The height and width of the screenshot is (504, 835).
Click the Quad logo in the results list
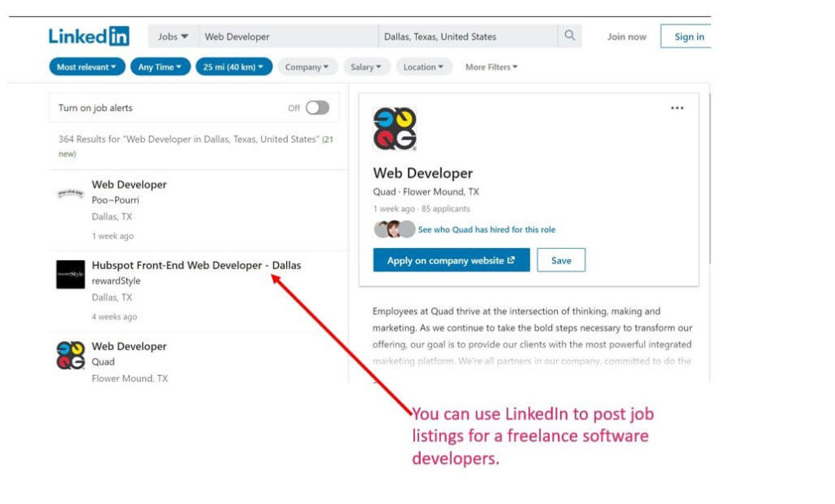pyautogui.click(x=70, y=356)
